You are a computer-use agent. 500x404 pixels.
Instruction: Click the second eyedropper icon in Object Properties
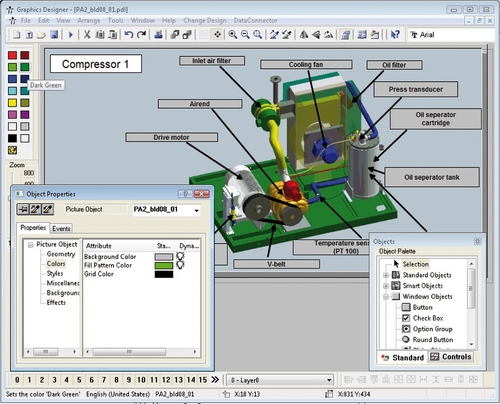tap(48, 209)
